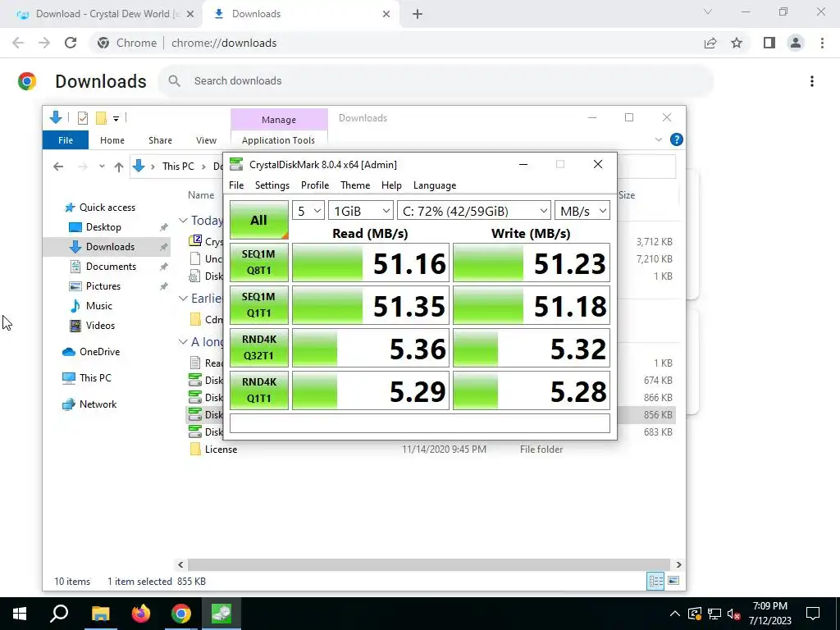
Task: Select RND4K Q32T1 write result 5.32
Action: [532, 348]
